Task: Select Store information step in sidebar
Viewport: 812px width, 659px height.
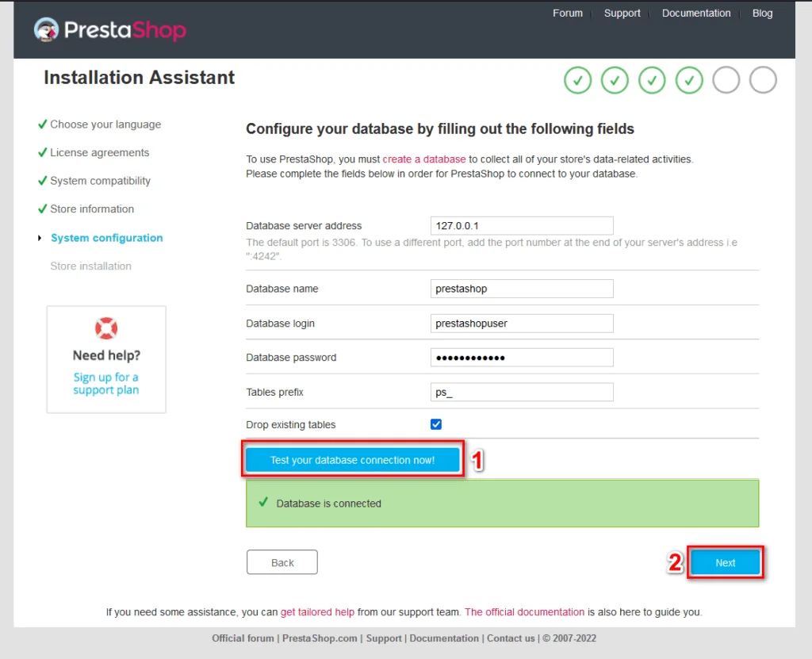Action: (x=92, y=209)
